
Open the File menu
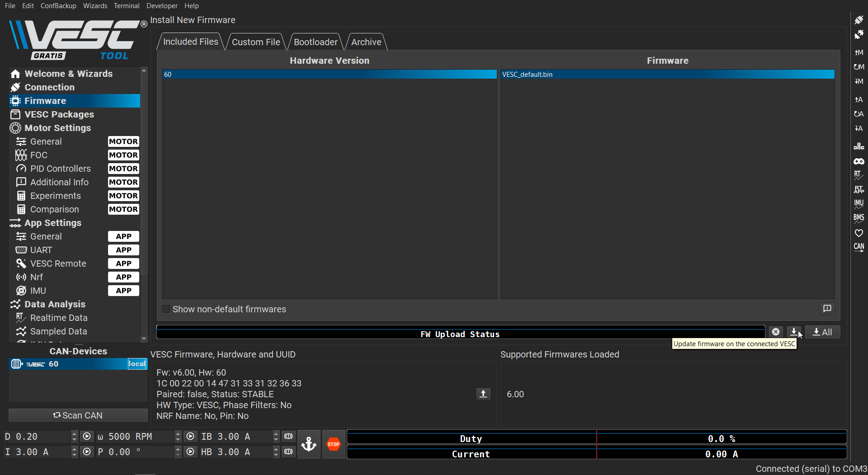[x=10, y=6]
